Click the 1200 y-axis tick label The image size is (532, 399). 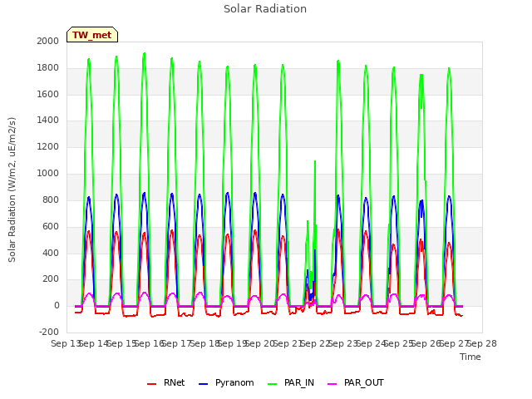[48, 146]
